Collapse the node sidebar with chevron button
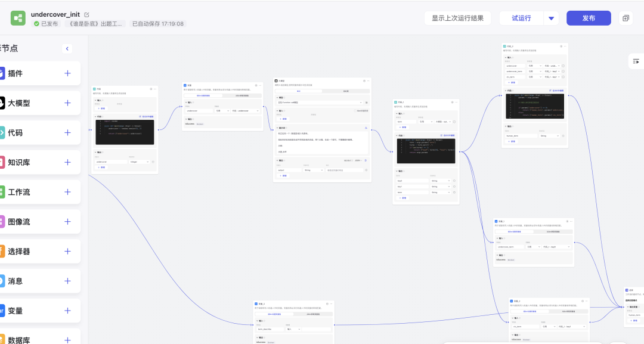Image resolution: width=644 pixels, height=344 pixels. [x=67, y=49]
